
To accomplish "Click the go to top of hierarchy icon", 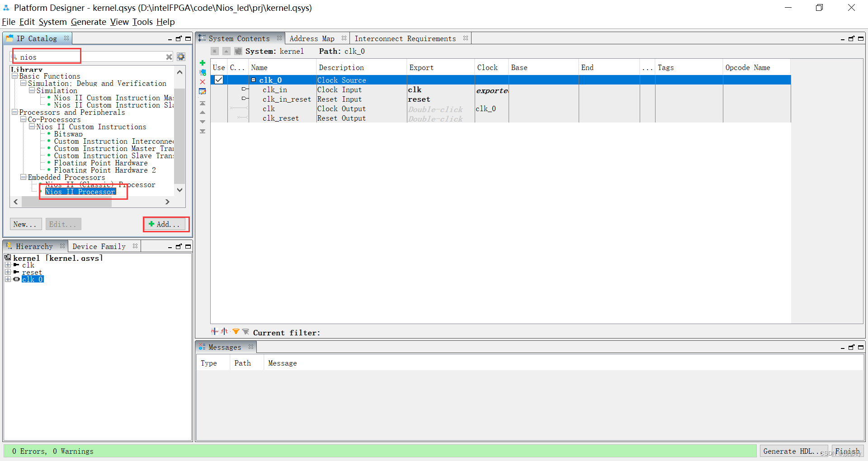I will 215,51.
